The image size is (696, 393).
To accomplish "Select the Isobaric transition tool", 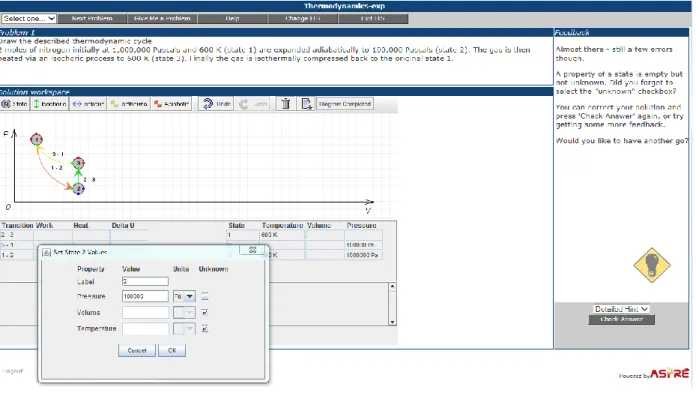I will (x=88, y=104).
